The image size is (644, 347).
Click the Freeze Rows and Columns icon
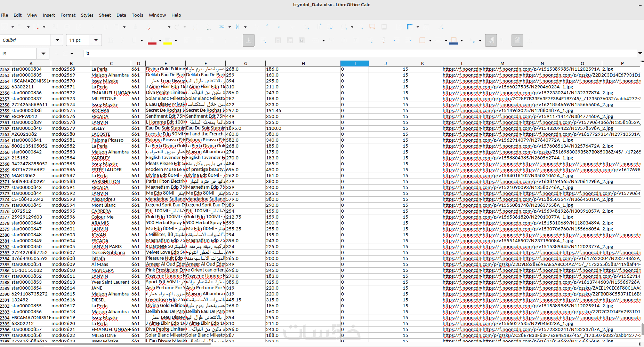(410, 27)
